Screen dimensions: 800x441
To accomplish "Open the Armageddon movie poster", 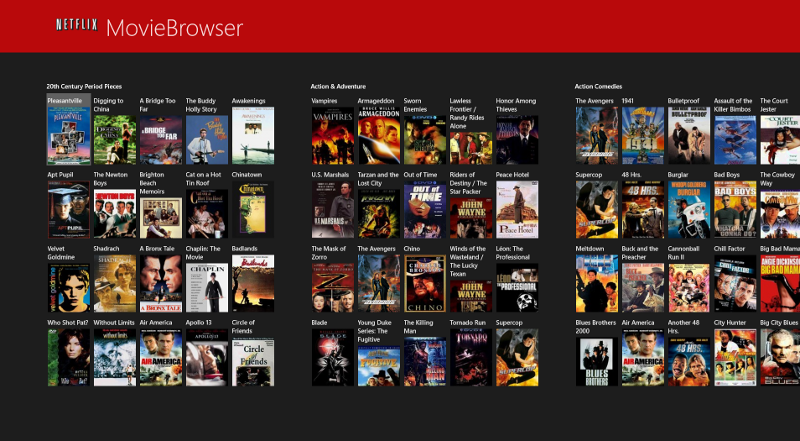I will click(379, 135).
